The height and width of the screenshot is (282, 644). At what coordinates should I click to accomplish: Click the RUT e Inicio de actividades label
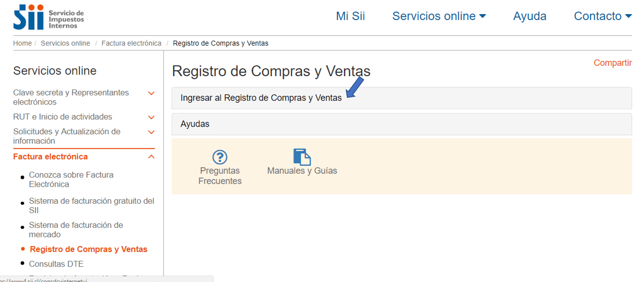click(x=63, y=117)
